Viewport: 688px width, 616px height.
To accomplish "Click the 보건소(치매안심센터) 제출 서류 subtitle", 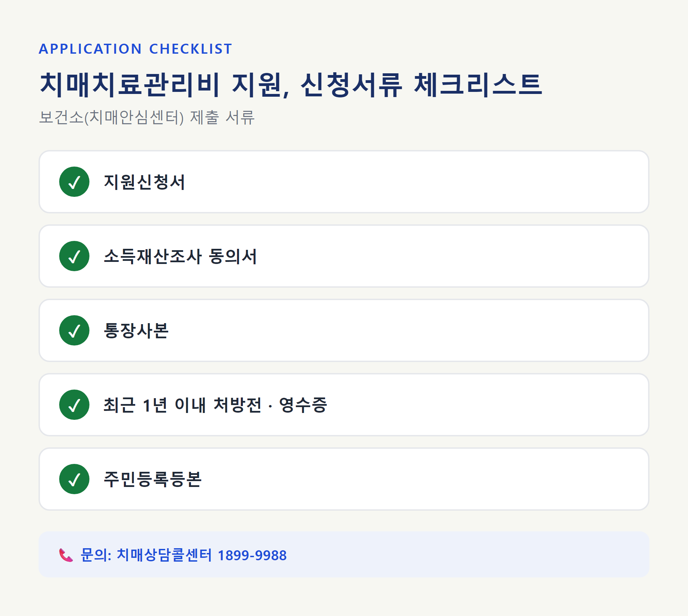I will 147,117.
